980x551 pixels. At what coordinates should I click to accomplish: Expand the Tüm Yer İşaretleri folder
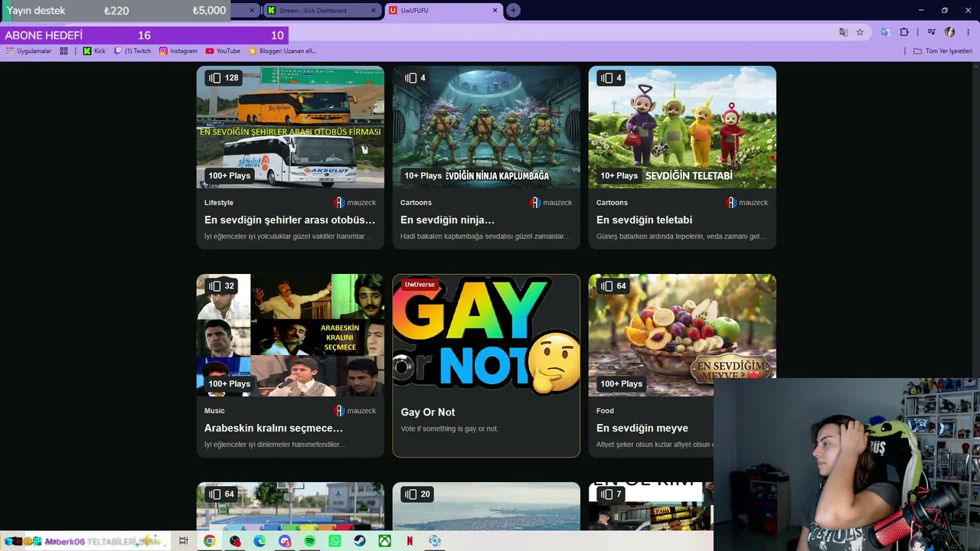943,51
